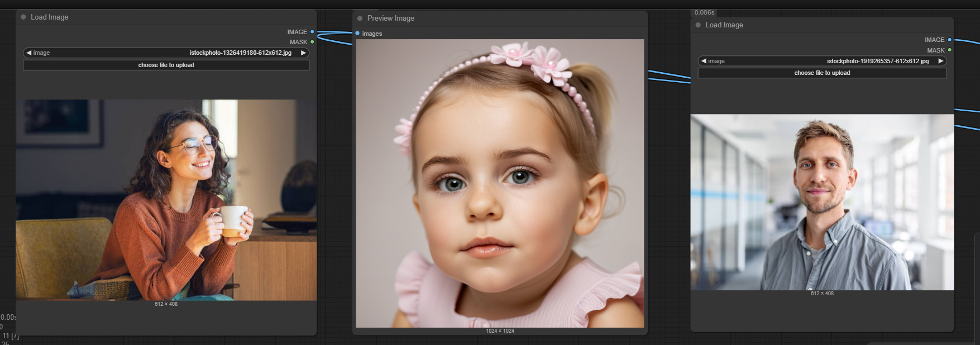Click the MASK output port of right Load Image node
This screenshot has width=980, height=345.
pyautogui.click(x=949, y=50)
